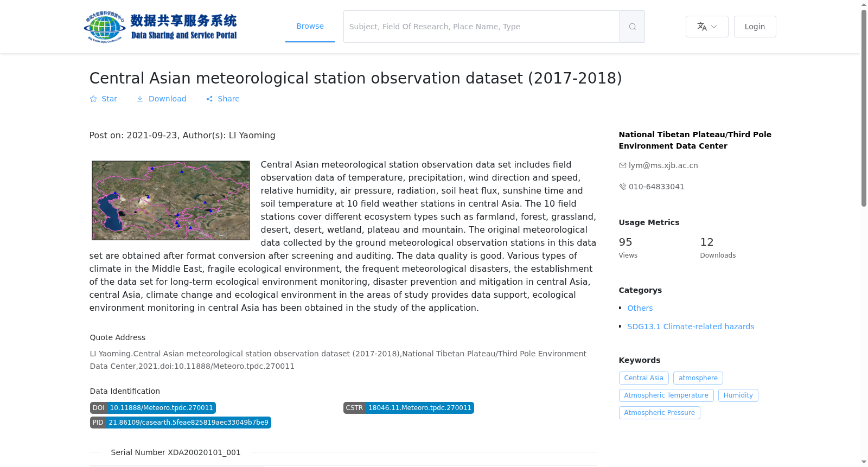
Task: Click the envelope email icon
Action: point(622,165)
